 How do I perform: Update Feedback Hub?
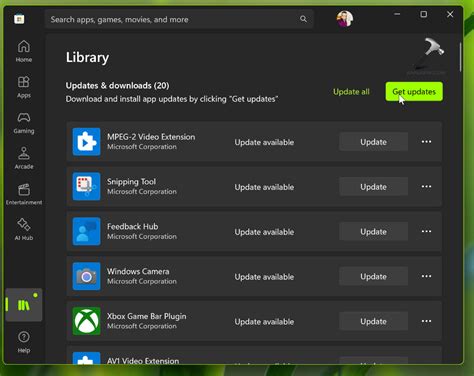click(x=373, y=232)
